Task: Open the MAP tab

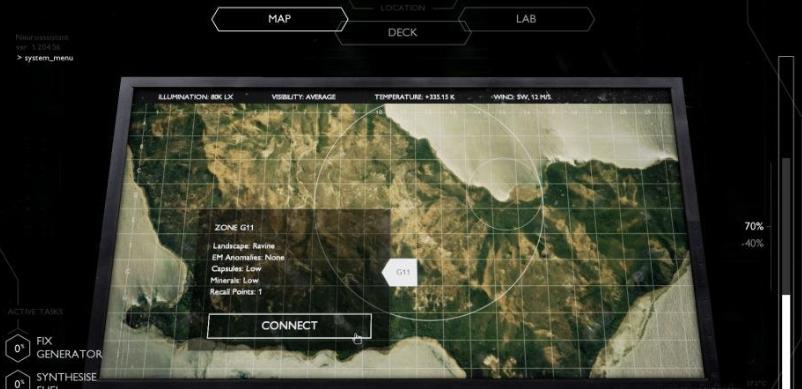Action: coord(279,19)
